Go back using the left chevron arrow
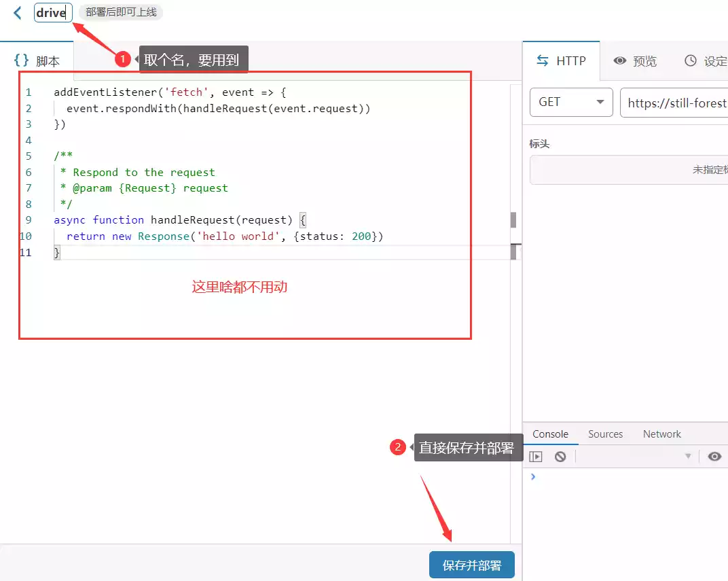This screenshot has height=581, width=728. [17, 12]
